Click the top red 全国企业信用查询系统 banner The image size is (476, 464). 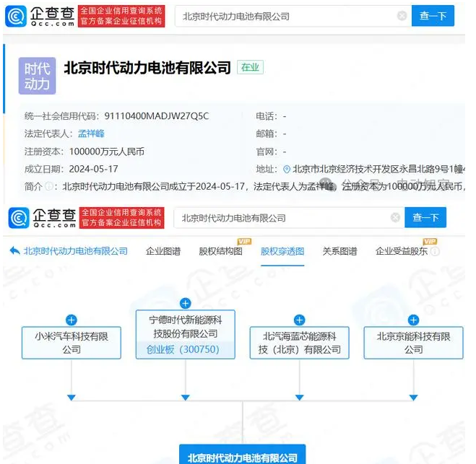click(121, 16)
